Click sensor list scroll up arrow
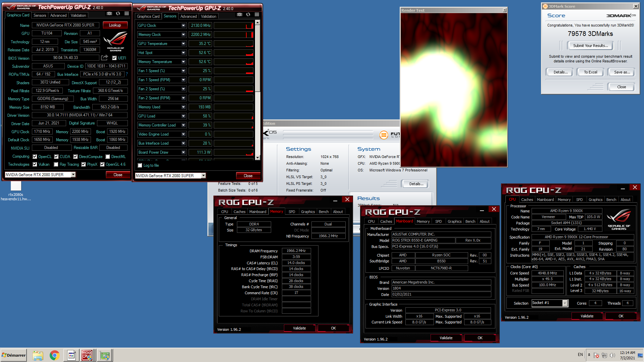 (257, 22)
